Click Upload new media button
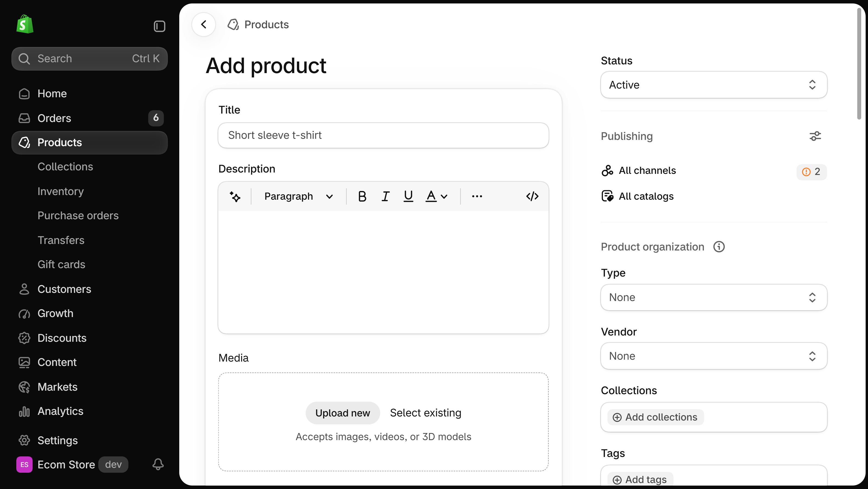868x489 pixels. [343, 413]
